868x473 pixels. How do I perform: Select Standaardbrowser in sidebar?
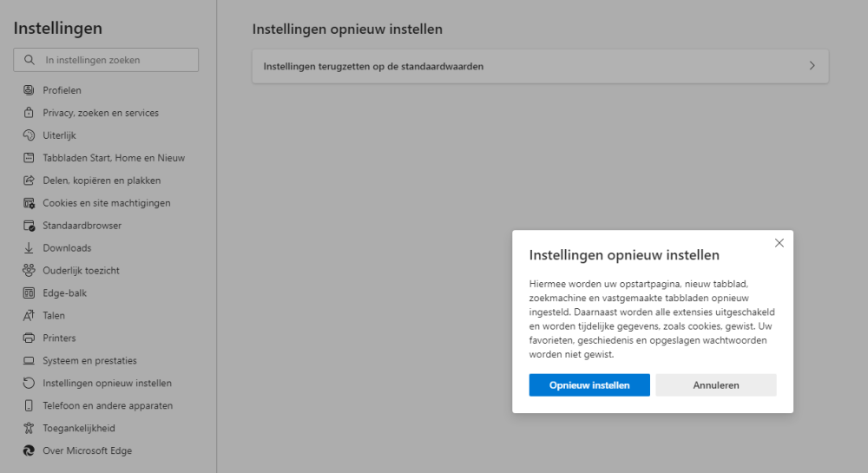(x=82, y=226)
